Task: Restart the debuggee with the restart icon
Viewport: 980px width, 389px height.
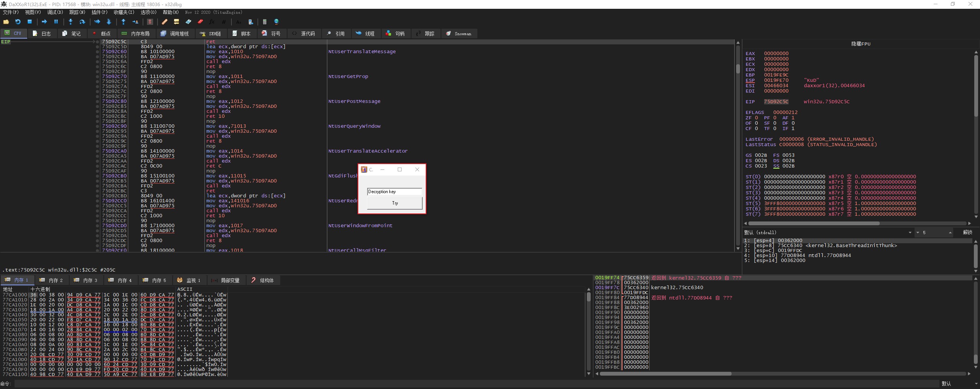Action: pos(18,22)
